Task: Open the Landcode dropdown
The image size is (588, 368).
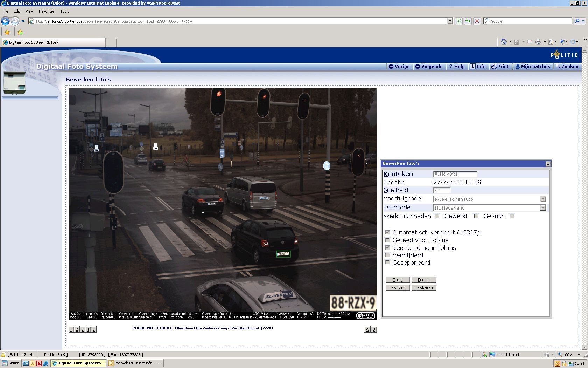Action: click(543, 208)
